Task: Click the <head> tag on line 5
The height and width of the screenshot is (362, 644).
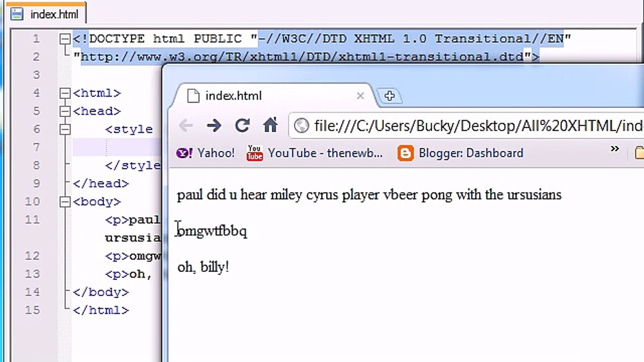Action: [97, 111]
